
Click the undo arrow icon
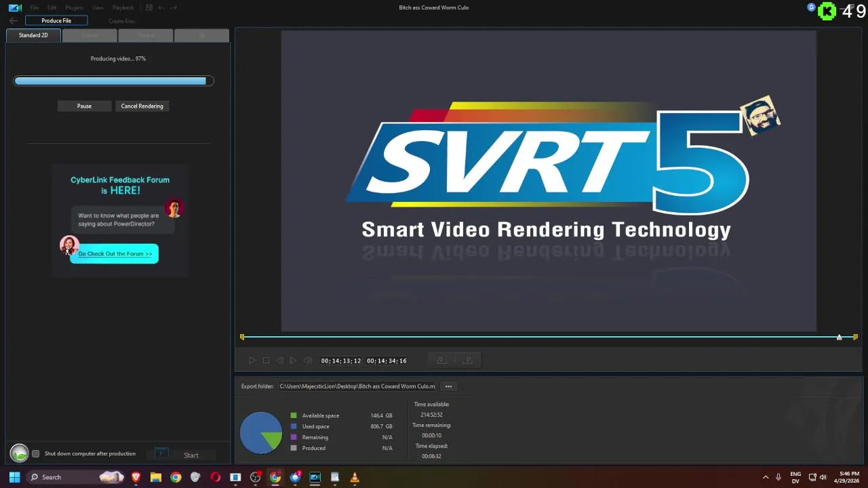click(x=161, y=7)
